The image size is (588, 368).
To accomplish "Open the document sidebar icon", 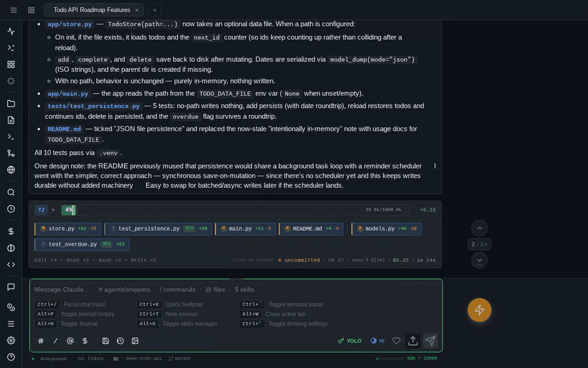I will pyautogui.click(x=11, y=120).
